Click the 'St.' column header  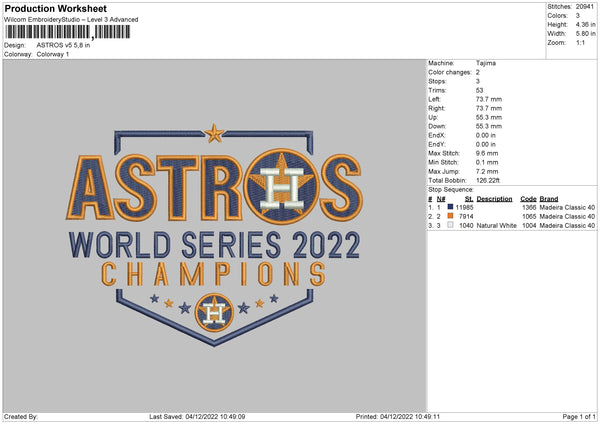[469, 199]
